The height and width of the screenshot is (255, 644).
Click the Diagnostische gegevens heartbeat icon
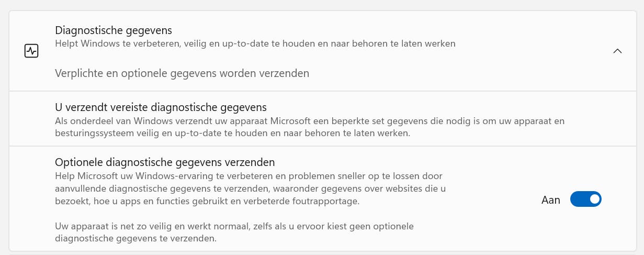31,51
